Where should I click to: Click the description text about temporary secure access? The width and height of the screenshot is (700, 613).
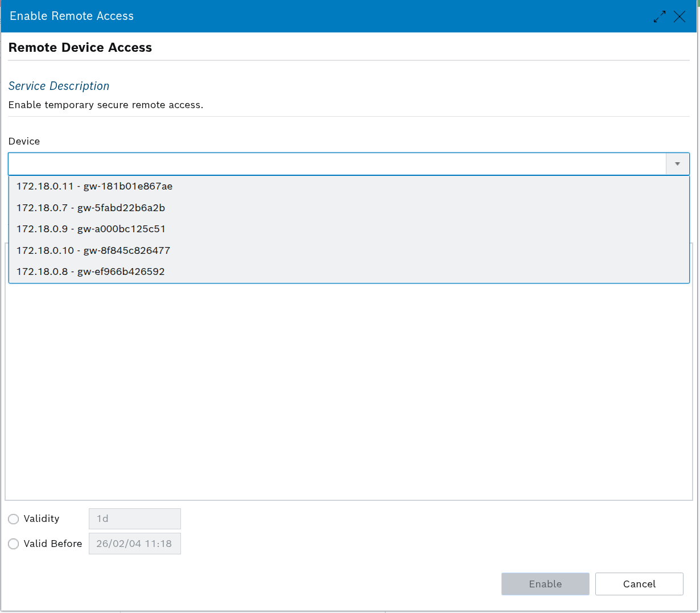(x=106, y=105)
